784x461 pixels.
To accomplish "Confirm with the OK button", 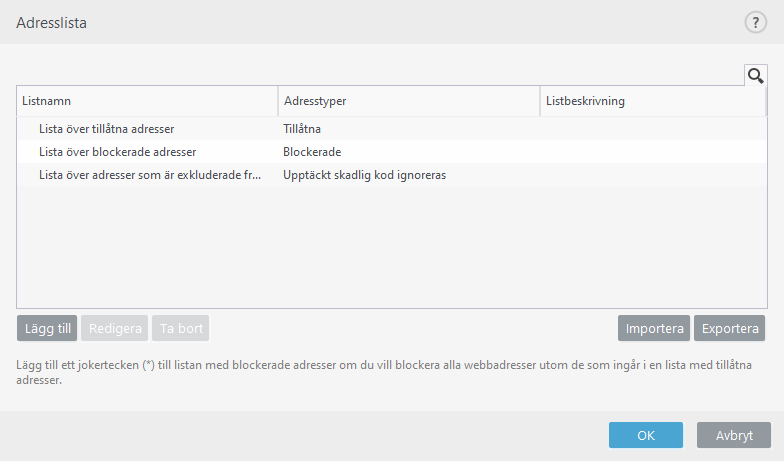I will (646, 435).
